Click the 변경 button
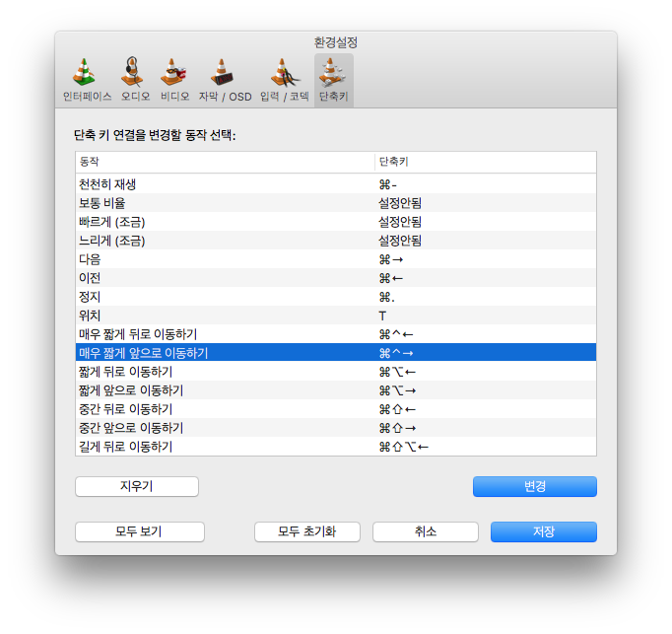Viewport: 672px width, 634px height. coord(534,486)
